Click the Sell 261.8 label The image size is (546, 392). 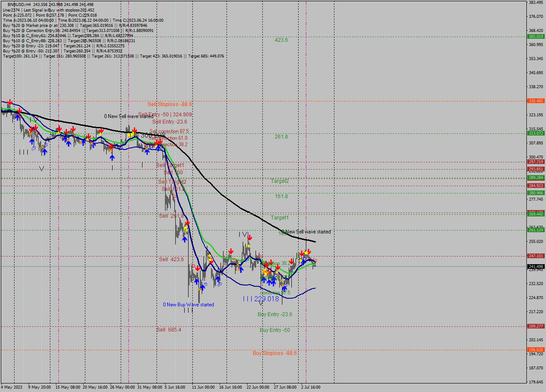pyautogui.click(x=171, y=216)
